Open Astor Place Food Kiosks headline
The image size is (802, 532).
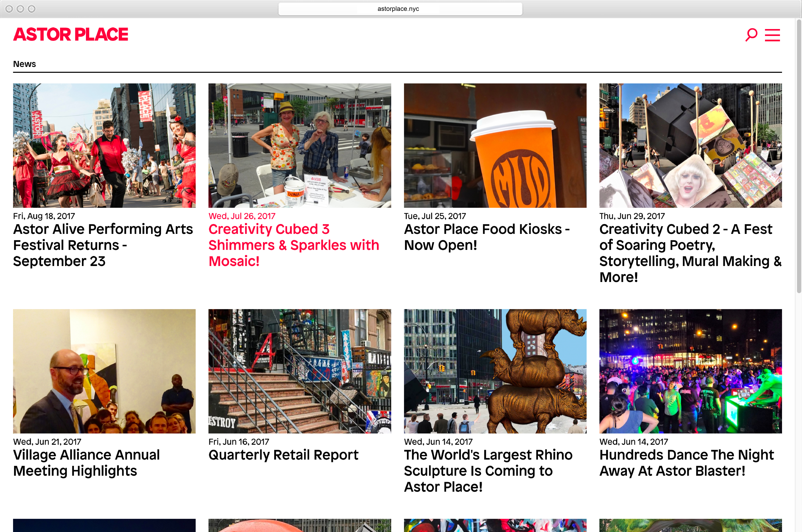(x=487, y=237)
